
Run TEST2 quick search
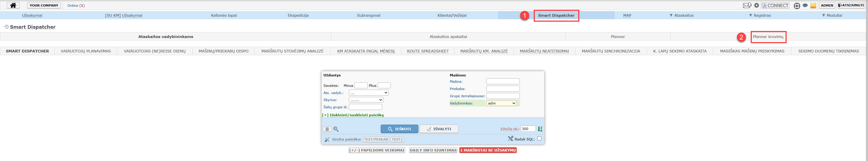click(397, 140)
